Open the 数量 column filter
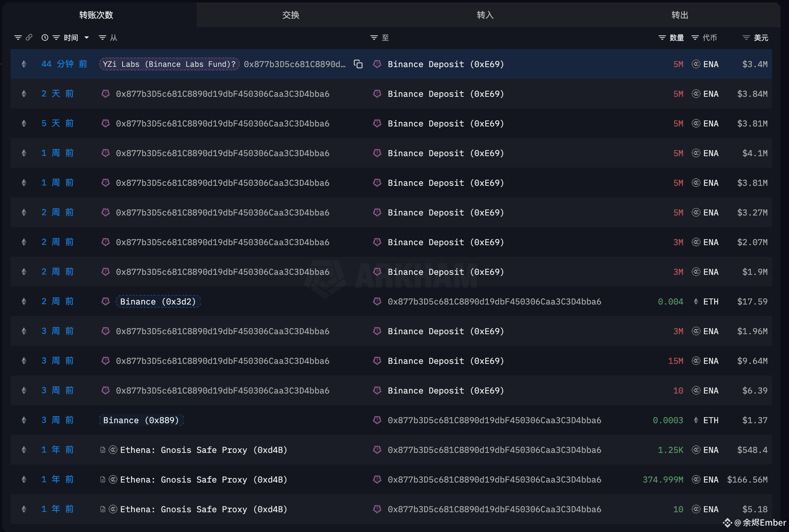 [x=662, y=37]
